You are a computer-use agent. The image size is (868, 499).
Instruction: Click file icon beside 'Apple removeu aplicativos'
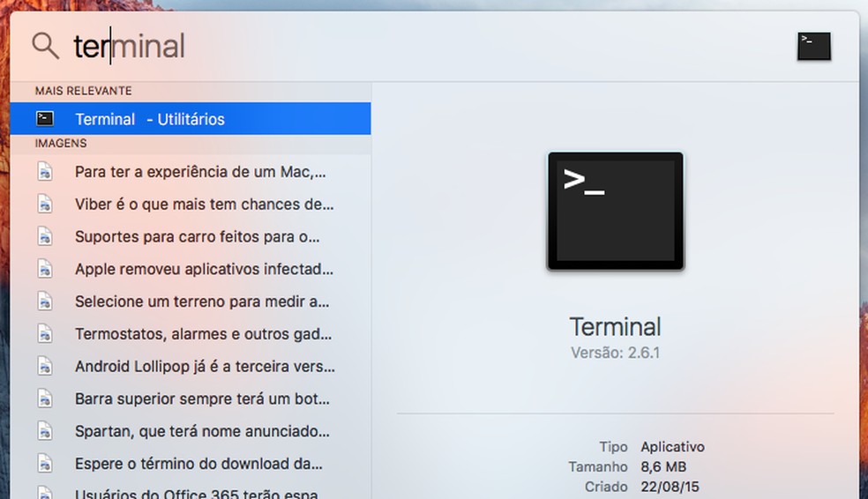pyautogui.click(x=45, y=269)
